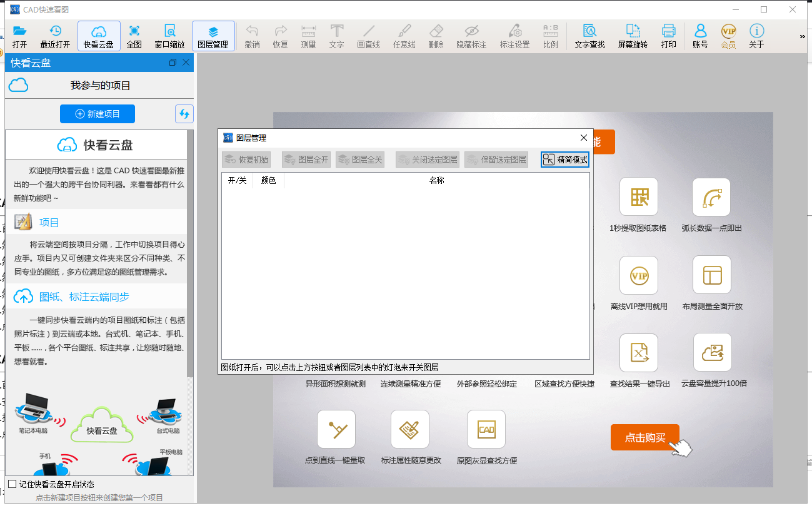Open the 最近打开 recent files list
Screen dimensions: 812x508
click(55, 36)
